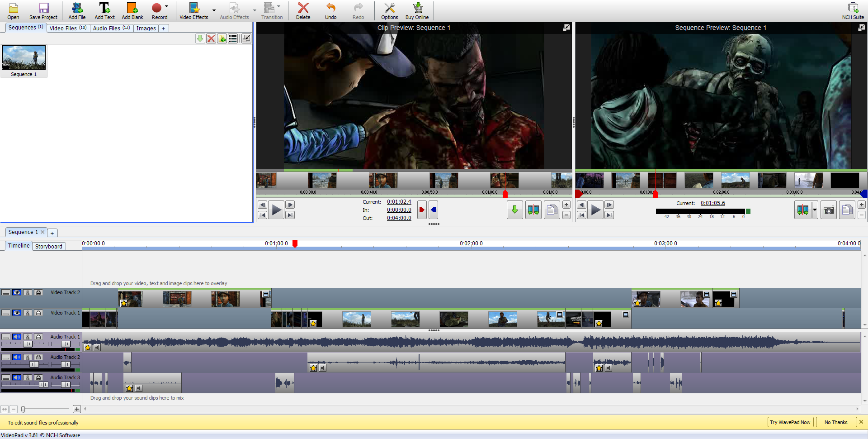The height and width of the screenshot is (439, 868).
Task: Solo Audio Track 2 with person icon
Action: pyautogui.click(x=28, y=357)
